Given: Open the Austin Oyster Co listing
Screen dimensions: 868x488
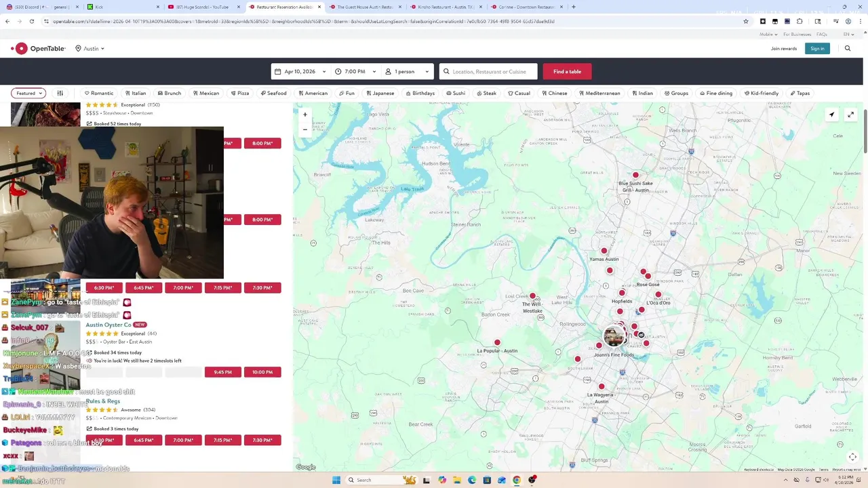Looking at the screenshot, I should point(108,325).
